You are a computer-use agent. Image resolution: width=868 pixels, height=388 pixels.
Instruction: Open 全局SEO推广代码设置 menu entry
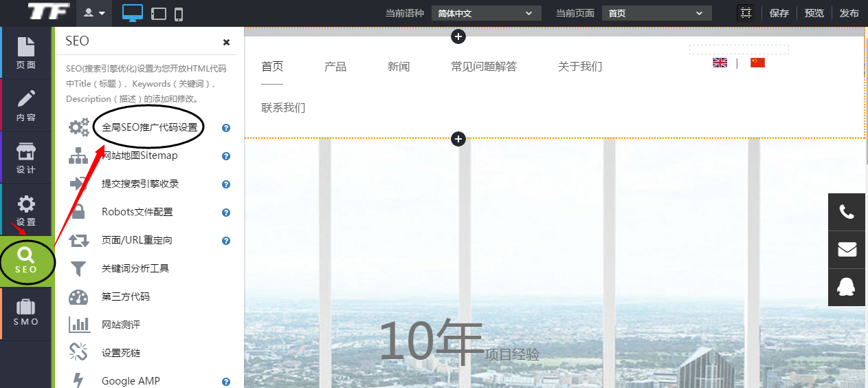(x=149, y=127)
